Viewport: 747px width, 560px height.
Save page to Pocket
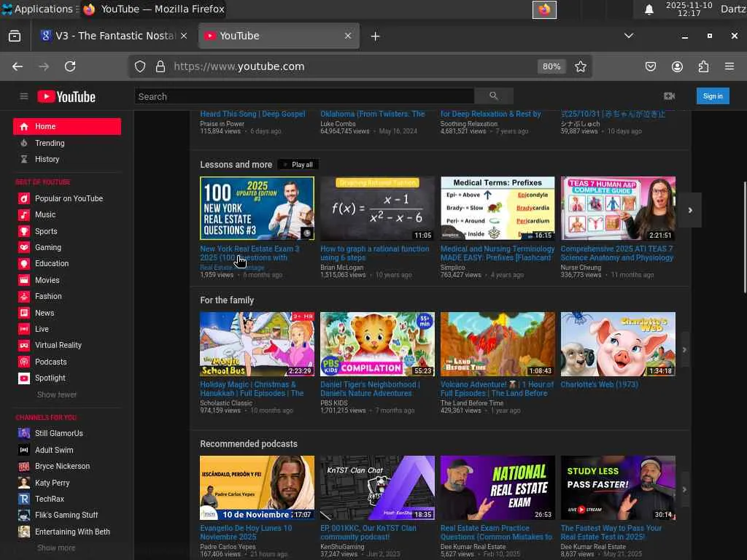[x=650, y=66]
